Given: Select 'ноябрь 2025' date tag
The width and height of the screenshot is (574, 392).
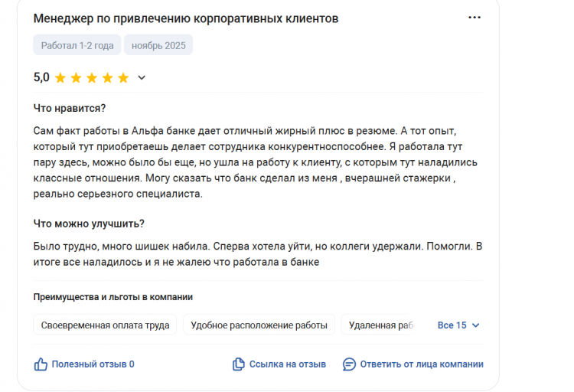Looking at the screenshot, I should 158,45.
